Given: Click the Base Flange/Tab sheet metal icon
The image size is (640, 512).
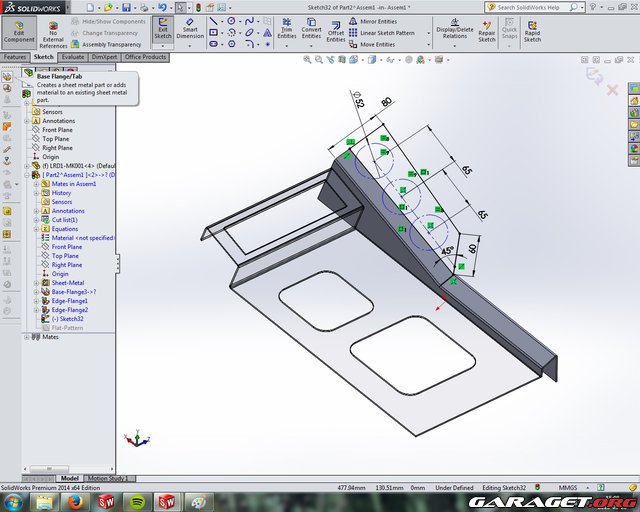Looking at the screenshot, I should [x=27, y=75].
